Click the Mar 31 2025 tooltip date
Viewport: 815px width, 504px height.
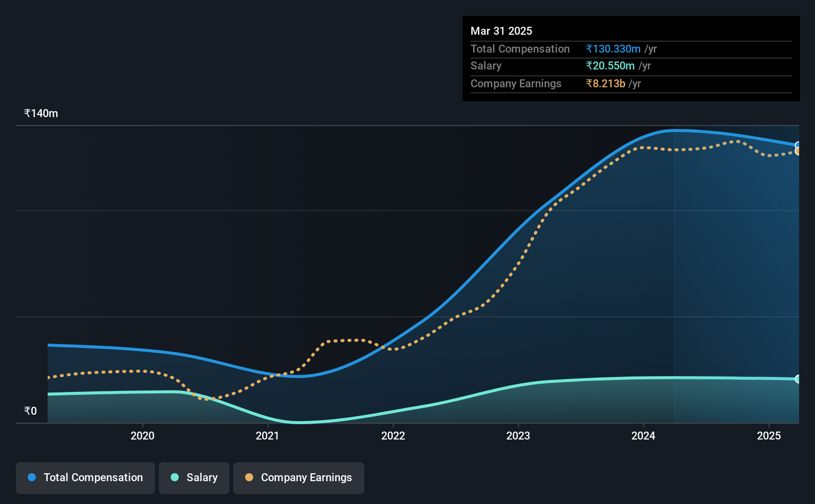(x=501, y=31)
